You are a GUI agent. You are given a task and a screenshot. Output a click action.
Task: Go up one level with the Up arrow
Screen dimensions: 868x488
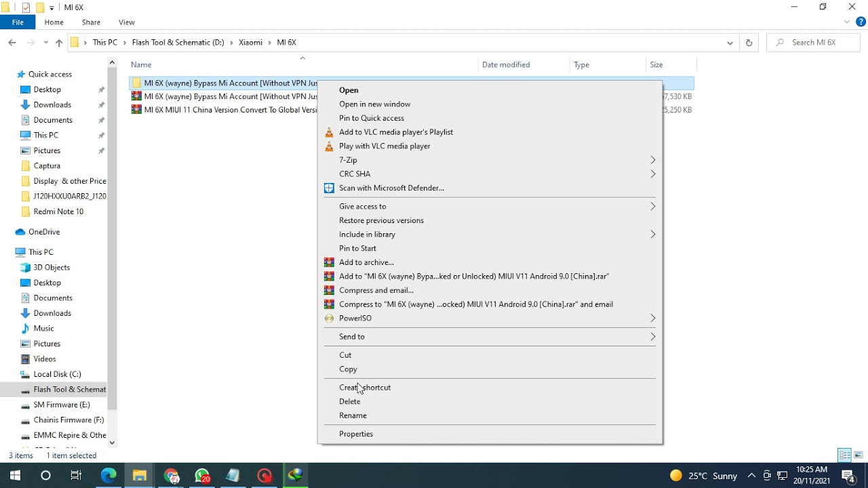pos(59,42)
